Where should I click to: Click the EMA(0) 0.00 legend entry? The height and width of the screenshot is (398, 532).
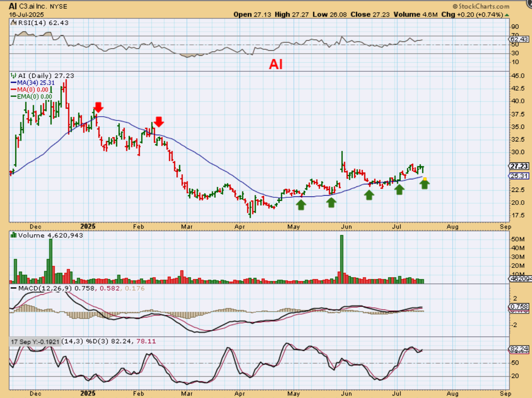(34, 97)
